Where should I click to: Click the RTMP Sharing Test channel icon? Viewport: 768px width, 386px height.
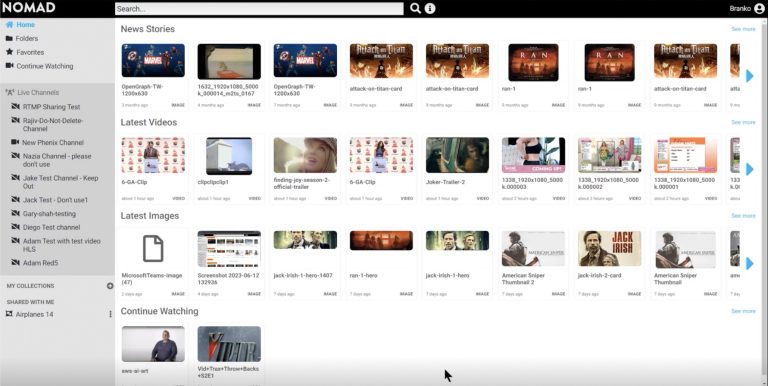coord(15,106)
